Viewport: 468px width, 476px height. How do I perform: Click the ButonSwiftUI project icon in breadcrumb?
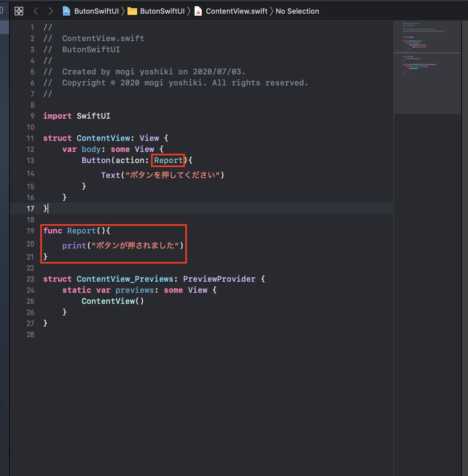[66, 11]
